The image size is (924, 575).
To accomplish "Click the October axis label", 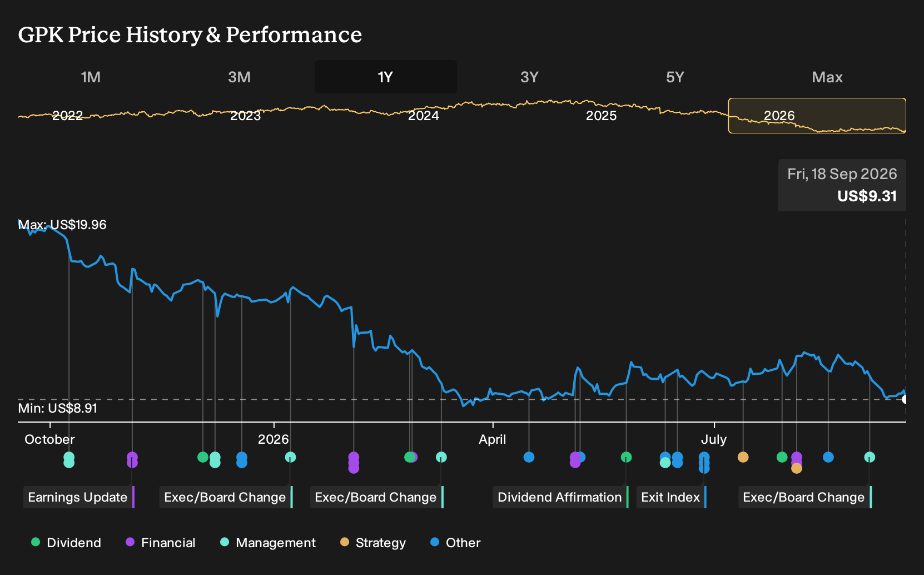I will tap(49, 439).
